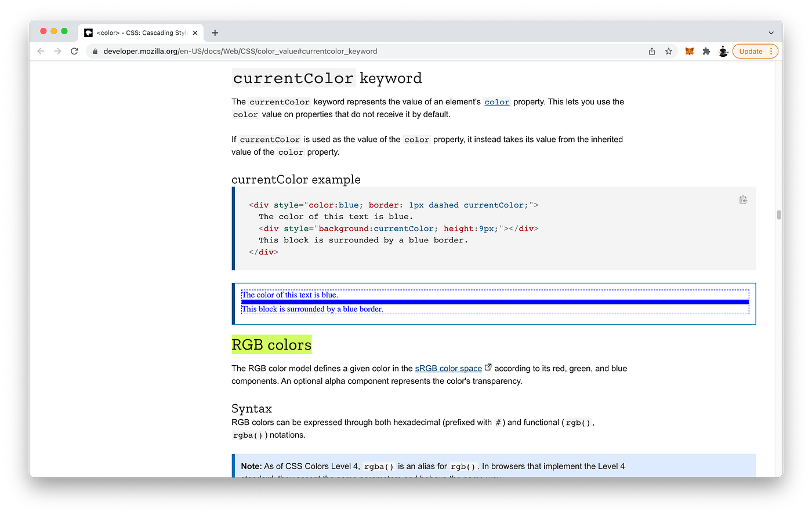Click the Update browser button

[x=751, y=51]
